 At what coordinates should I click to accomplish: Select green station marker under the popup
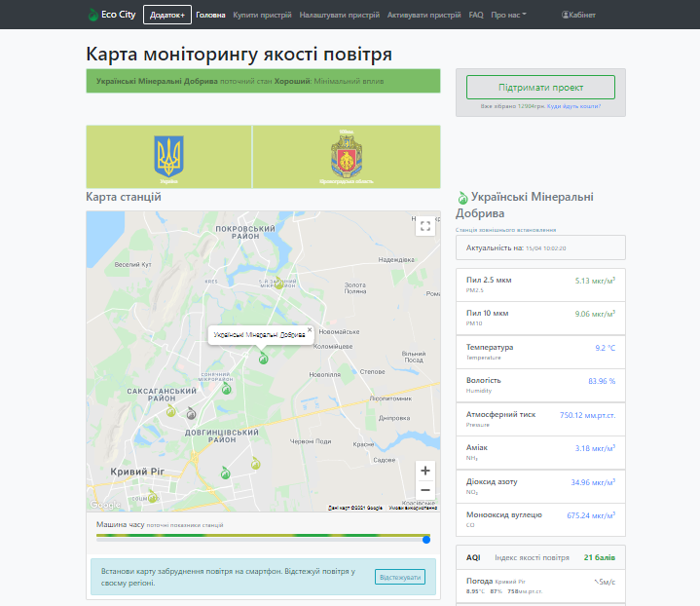click(x=262, y=358)
